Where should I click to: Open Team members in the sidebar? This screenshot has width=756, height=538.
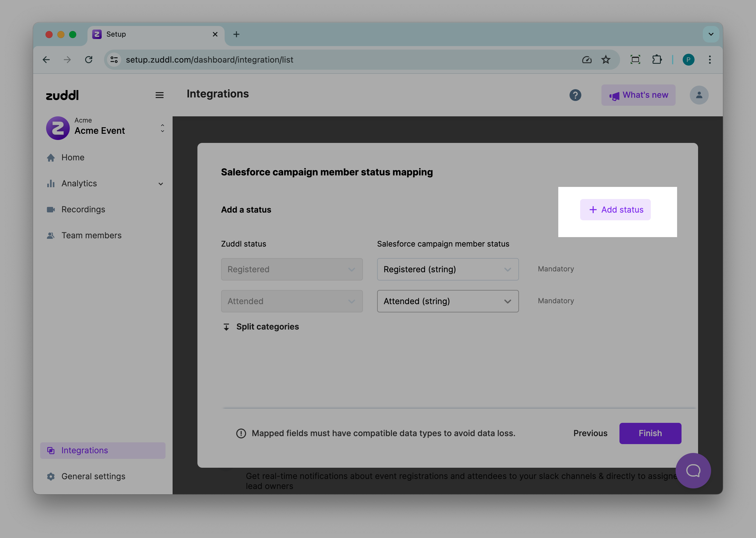pos(91,236)
